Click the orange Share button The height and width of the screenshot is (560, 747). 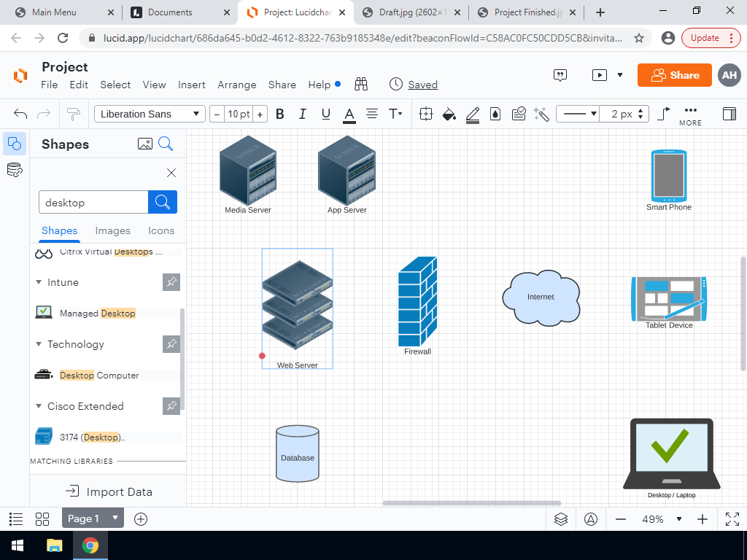pyautogui.click(x=674, y=75)
